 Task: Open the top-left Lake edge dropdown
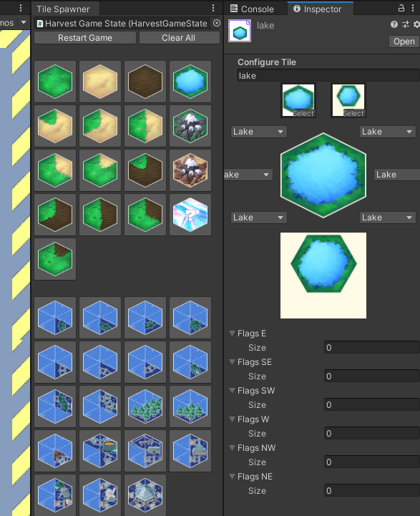coord(259,132)
